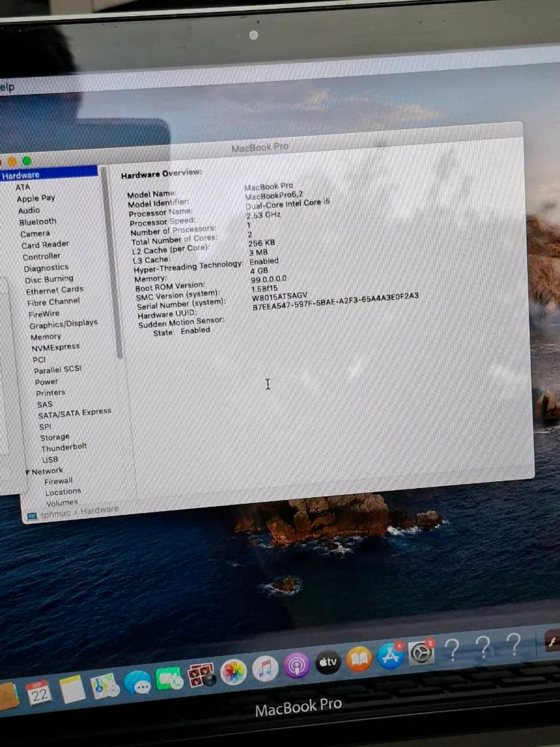The image size is (560, 747).
Task: Open Books from the Dock
Action: pos(359,659)
